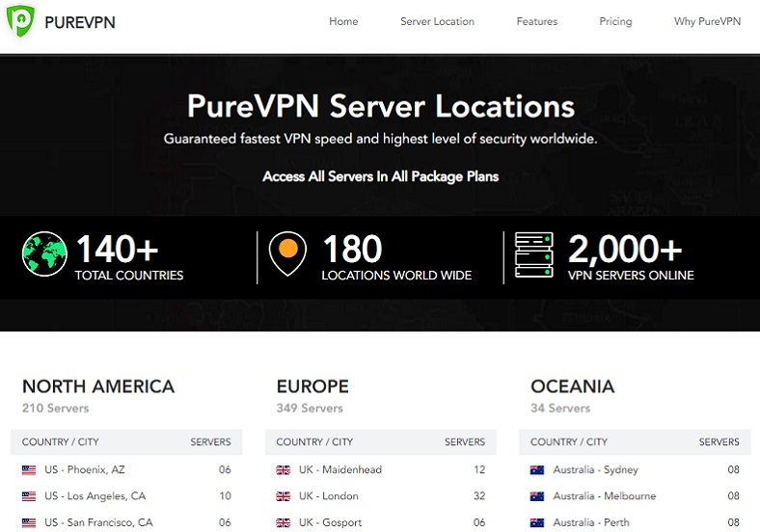Screen dimensions: 760x532
Task: Select Australia - Perth entry
Action: click(x=635, y=522)
